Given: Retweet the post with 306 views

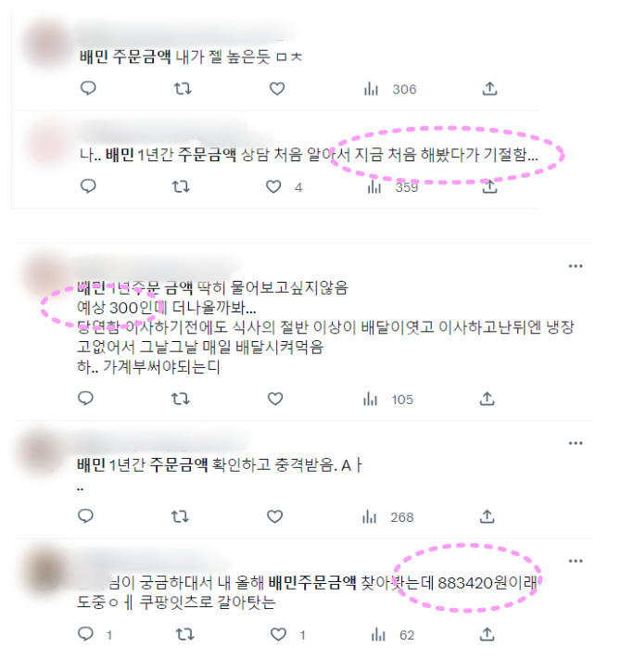Looking at the screenshot, I should click(183, 89).
